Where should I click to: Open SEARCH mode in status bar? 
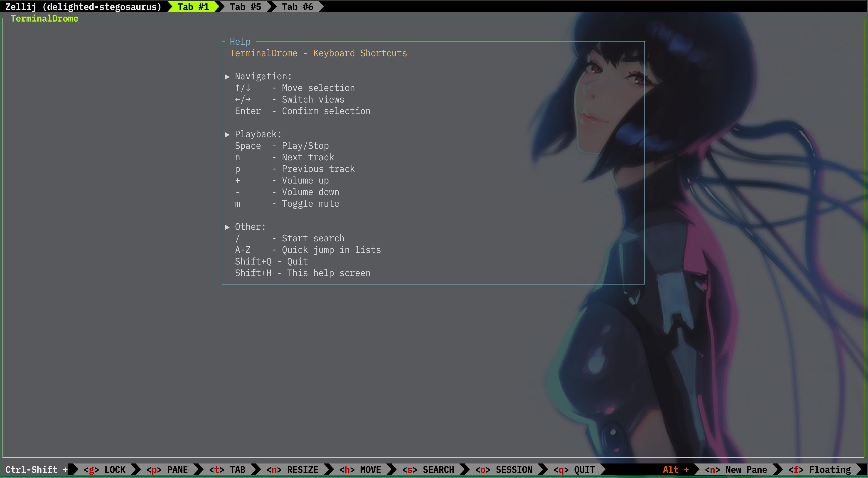(428, 470)
